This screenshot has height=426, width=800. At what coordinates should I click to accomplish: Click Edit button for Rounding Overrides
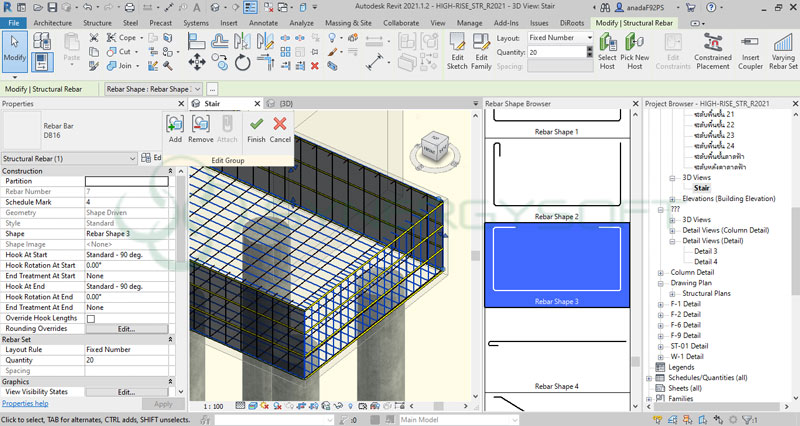(x=125, y=328)
